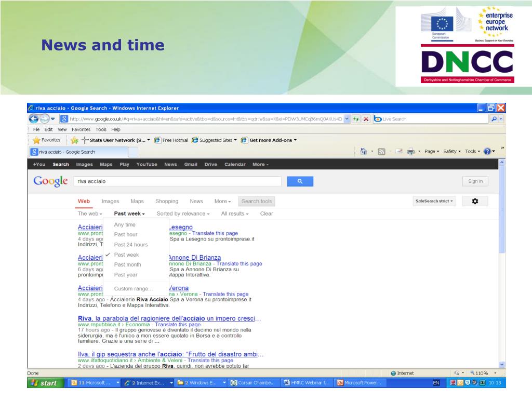Click the Clear filter link
The width and height of the screenshot is (532, 399).
[267, 214]
